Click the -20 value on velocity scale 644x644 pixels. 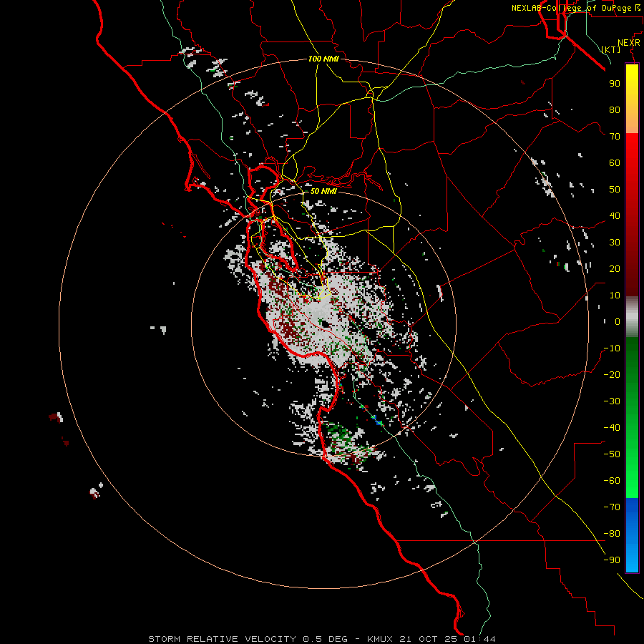pyautogui.click(x=612, y=375)
